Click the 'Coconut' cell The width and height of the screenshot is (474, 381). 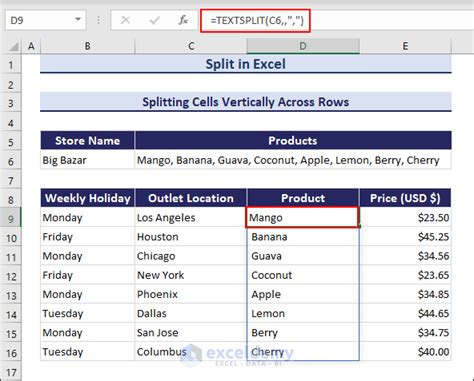point(303,275)
